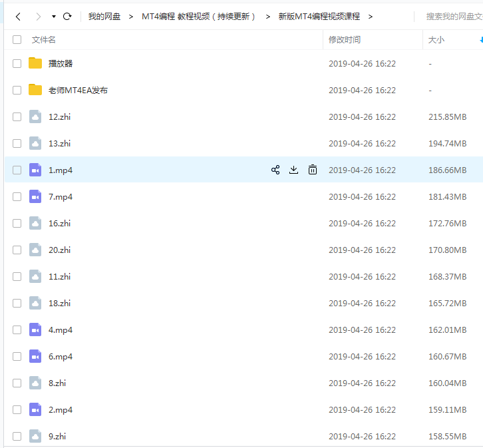This screenshot has width=483, height=448.
Task: Open 新版MT4编程视频课程 breadcrumb
Action: tap(319, 17)
